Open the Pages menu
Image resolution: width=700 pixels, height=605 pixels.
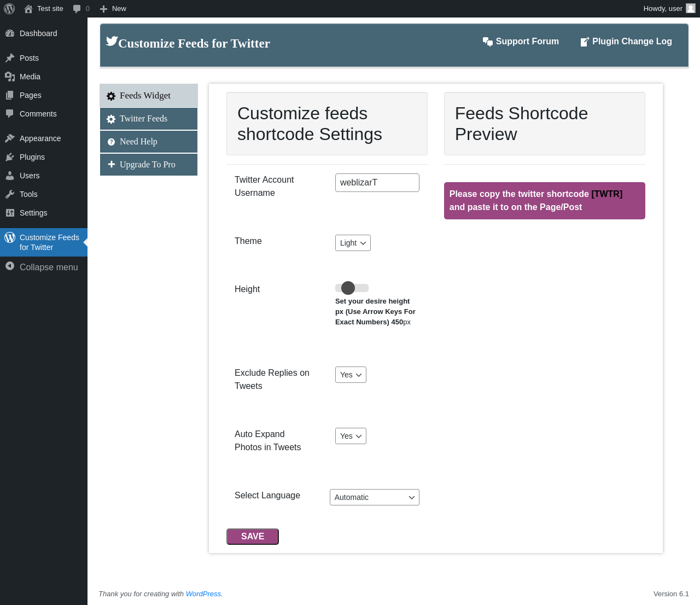[44, 95]
